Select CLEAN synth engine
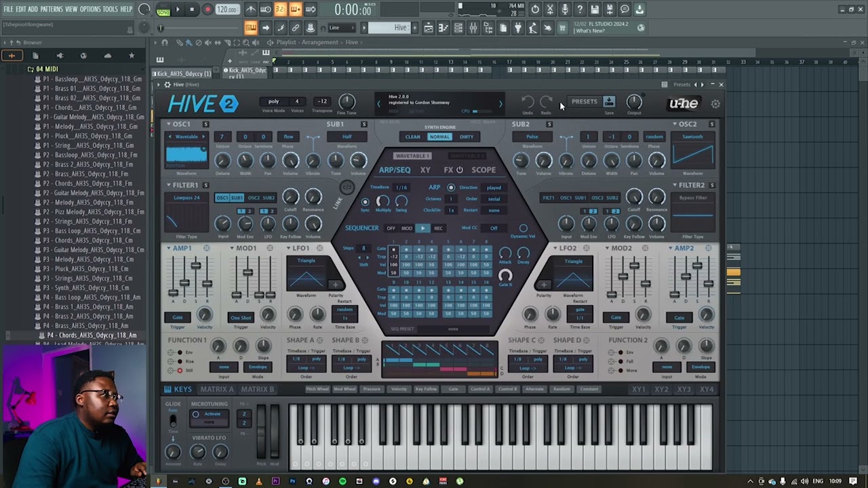Viewport: 868px width, 488px height. [413, 137]
